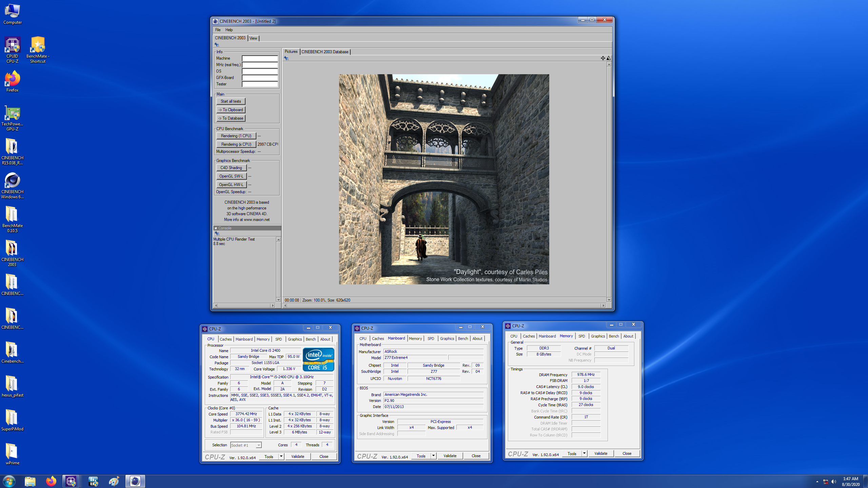Screen dimensions: 868x488
Task: Open File Explorer from taskbar
Action: pyautogui.click(x=30, y=481)
